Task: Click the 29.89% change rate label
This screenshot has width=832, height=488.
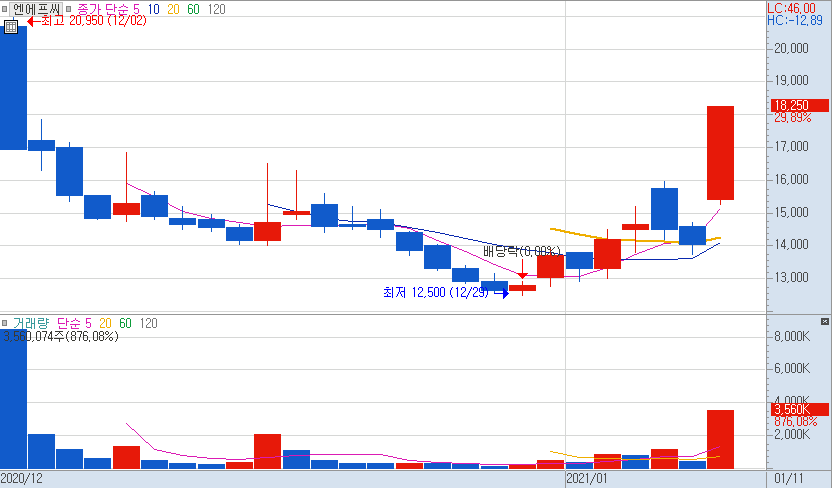Action: click(792, 118)
